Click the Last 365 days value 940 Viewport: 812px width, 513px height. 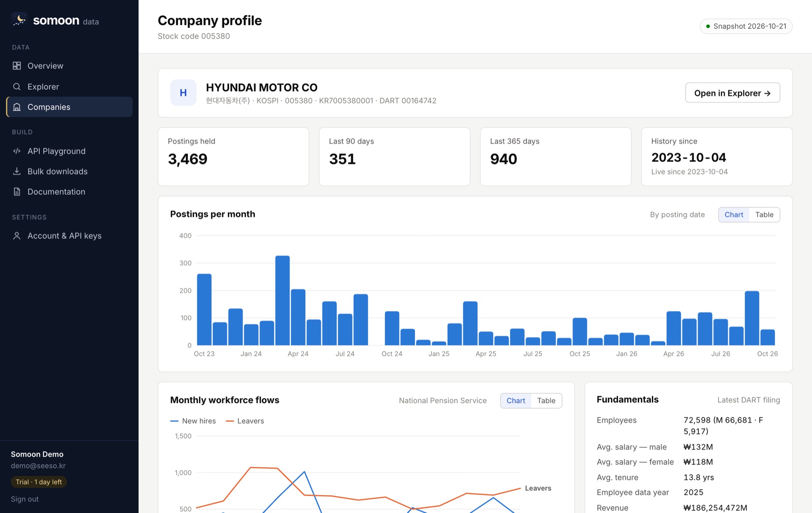click(x=503, y=159)
